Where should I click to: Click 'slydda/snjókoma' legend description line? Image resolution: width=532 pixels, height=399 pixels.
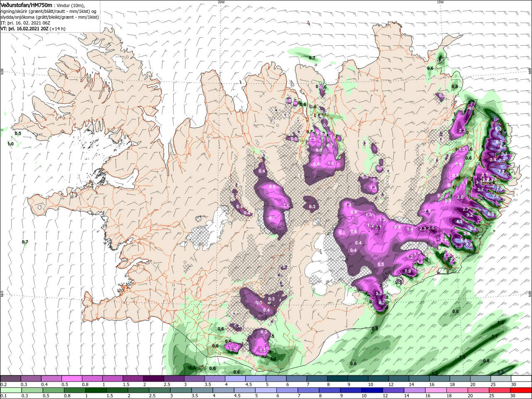coord(49,17)
